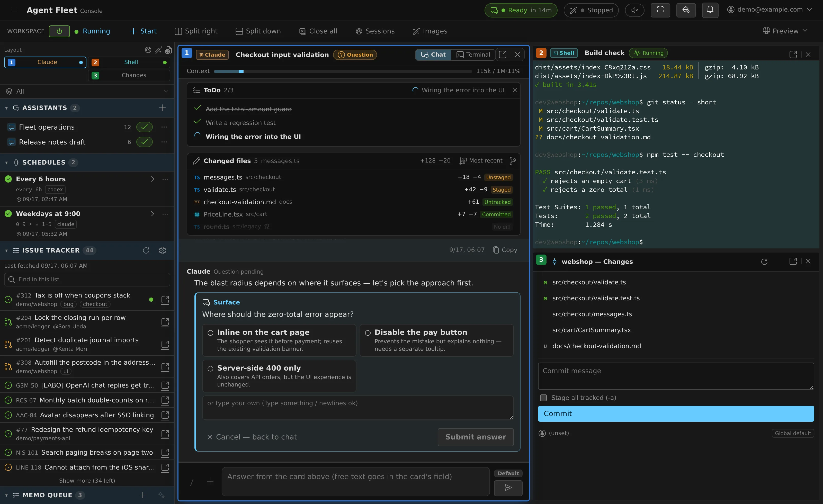Click the paint bucket theme icon
823x504 pixels.
coord(686,10)
